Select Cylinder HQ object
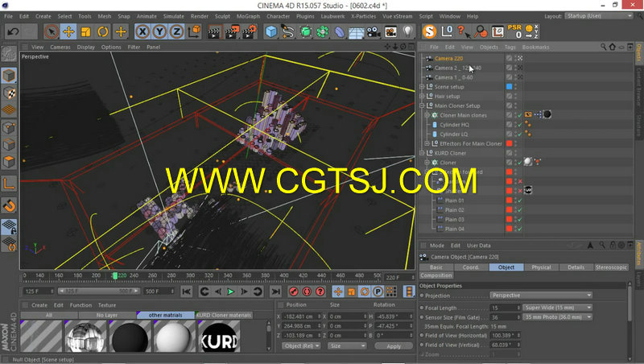Screen dimensions: 644x364 [454, 125]
